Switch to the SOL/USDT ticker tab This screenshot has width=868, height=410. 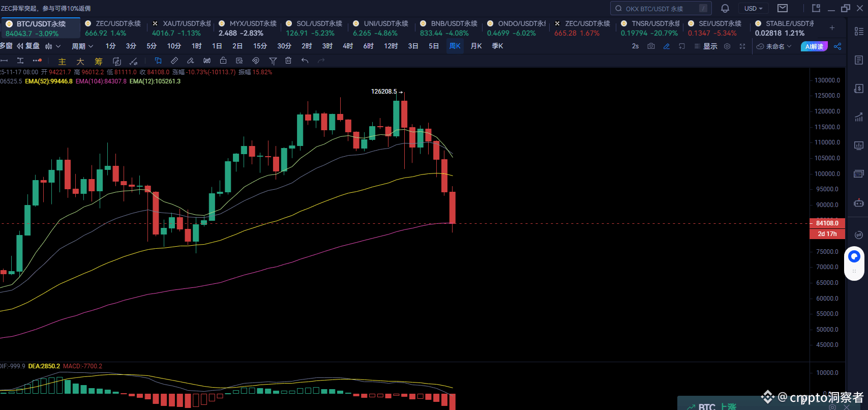pos(314,28)
